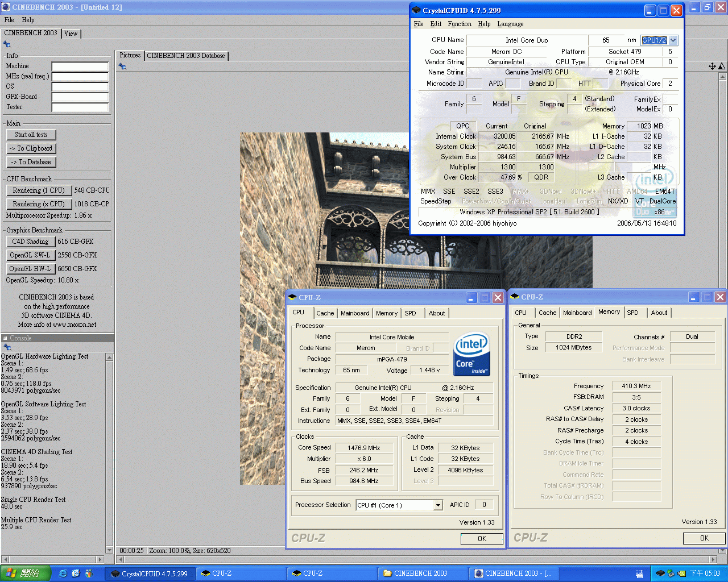Viewport: 728px width, 582px height.
Task: Expand the Processor Selection dropdown in CPU-Z
Action: pos(438,505)
